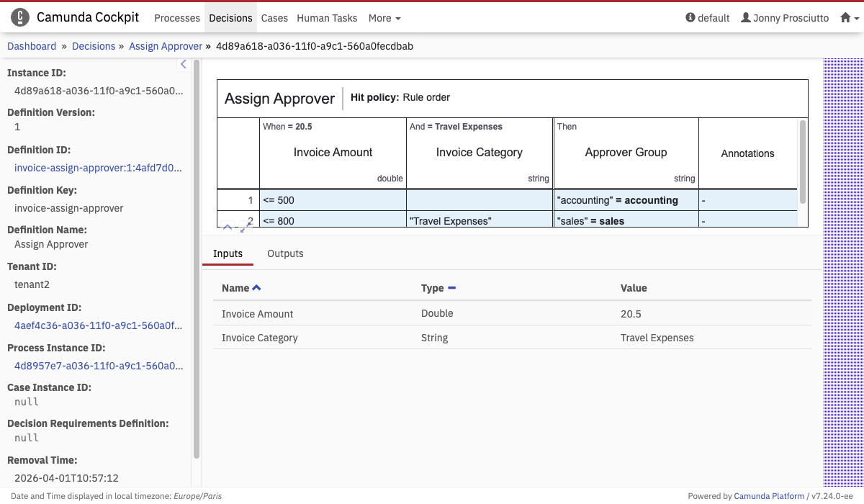Viewport: 864px width, 504px height.
Task: Maximize the decision table with arrows icon
Action: (x=245, y=227)
